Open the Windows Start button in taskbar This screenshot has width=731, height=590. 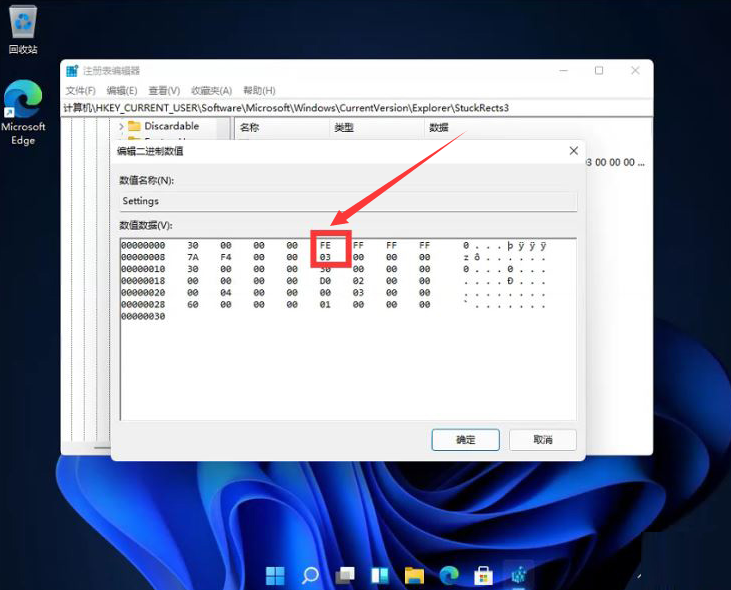coord(275,576)
